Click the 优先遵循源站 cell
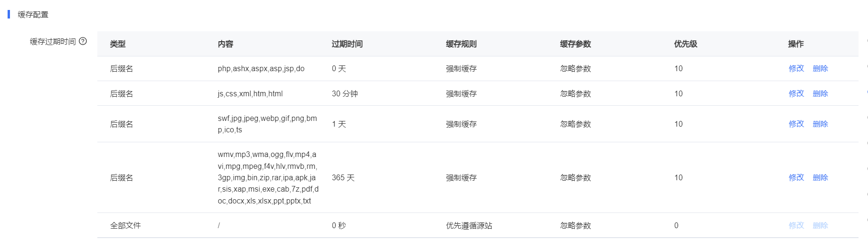 click(469, 226)
